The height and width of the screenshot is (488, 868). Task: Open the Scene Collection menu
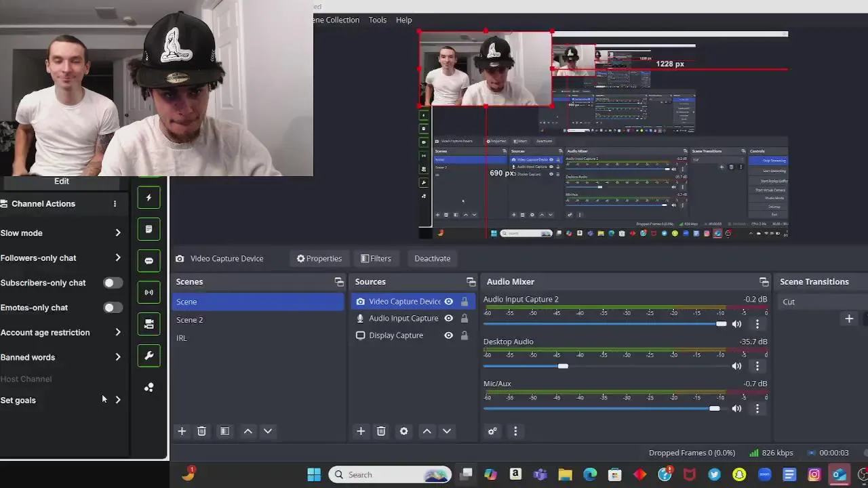point(336,20)
